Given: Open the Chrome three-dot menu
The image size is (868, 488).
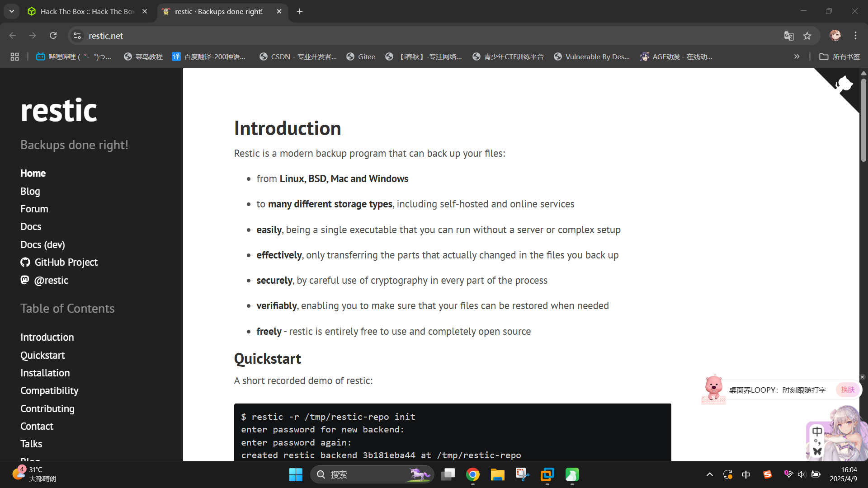Looking at the screenshot, I should click(x=855, y=36).
